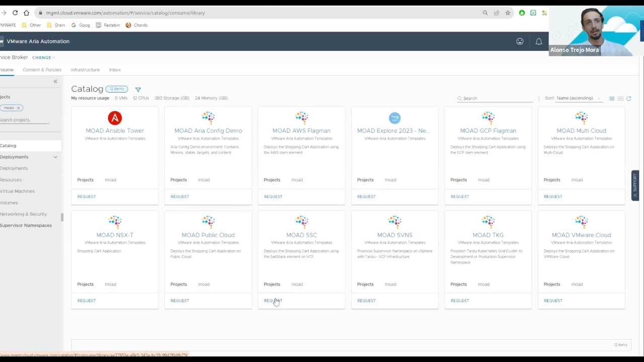Click the MOAD VMware Cloud card icon
Viewport: 644px width, 362px height.
click(x=581, y=222)
